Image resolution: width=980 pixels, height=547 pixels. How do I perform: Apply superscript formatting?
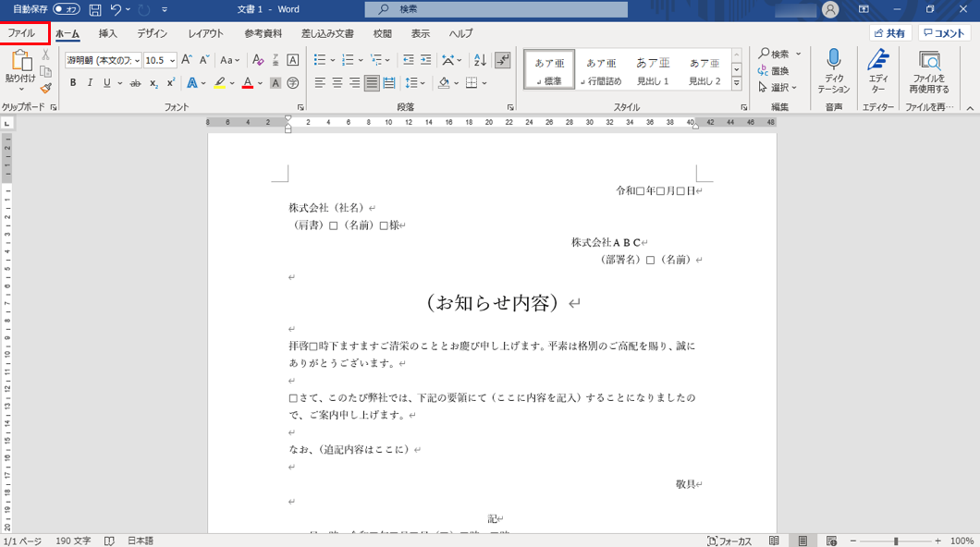(171, 83)
